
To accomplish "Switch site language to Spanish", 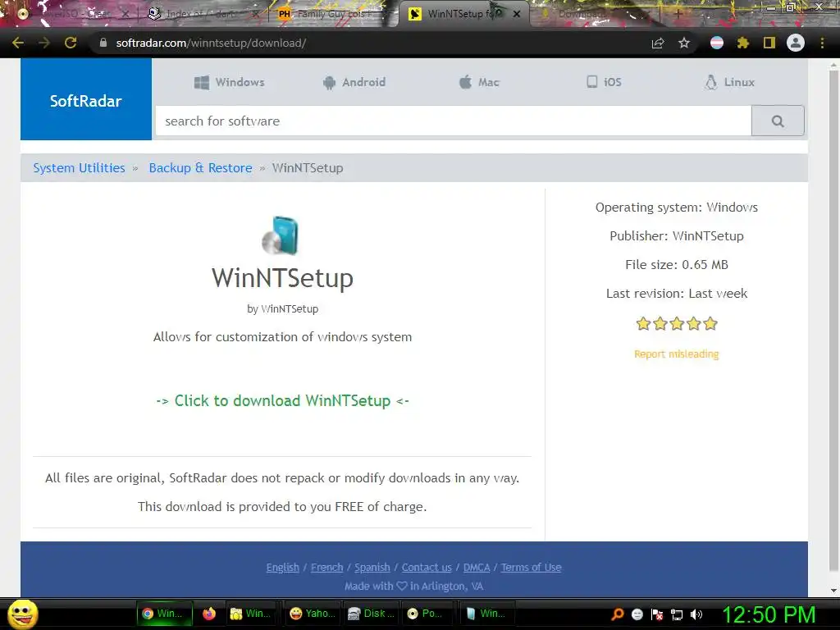I will coord(372,568).
